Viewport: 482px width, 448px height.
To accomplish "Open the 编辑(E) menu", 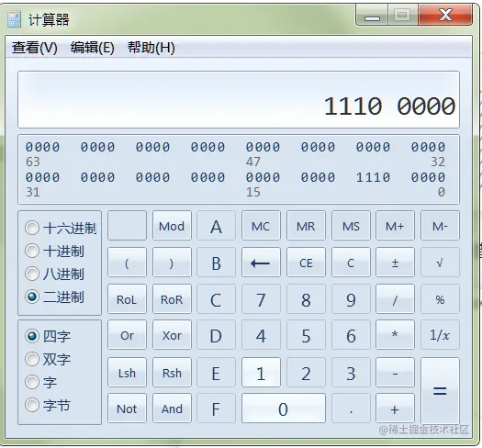I will pyautogui.click(x=92, y=48).
